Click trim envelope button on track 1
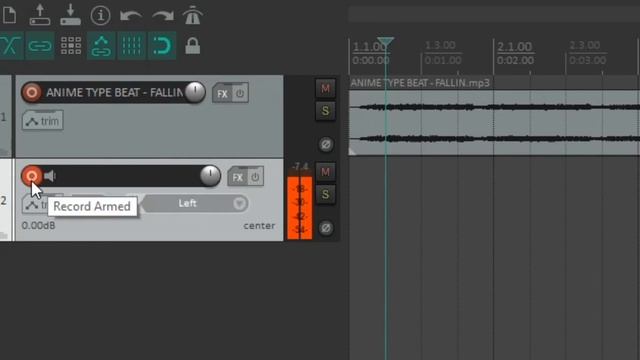Screen dimensions: 640x360 43,121
